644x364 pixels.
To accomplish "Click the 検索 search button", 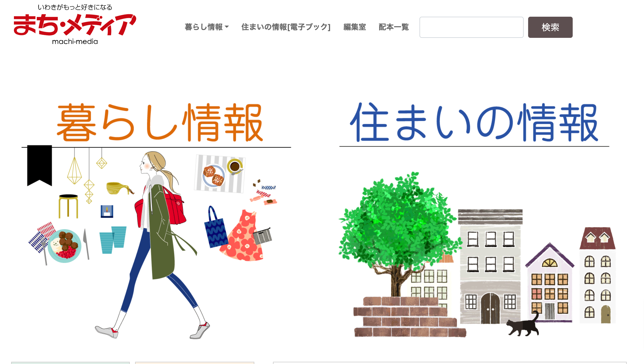I will coord(550,27).
